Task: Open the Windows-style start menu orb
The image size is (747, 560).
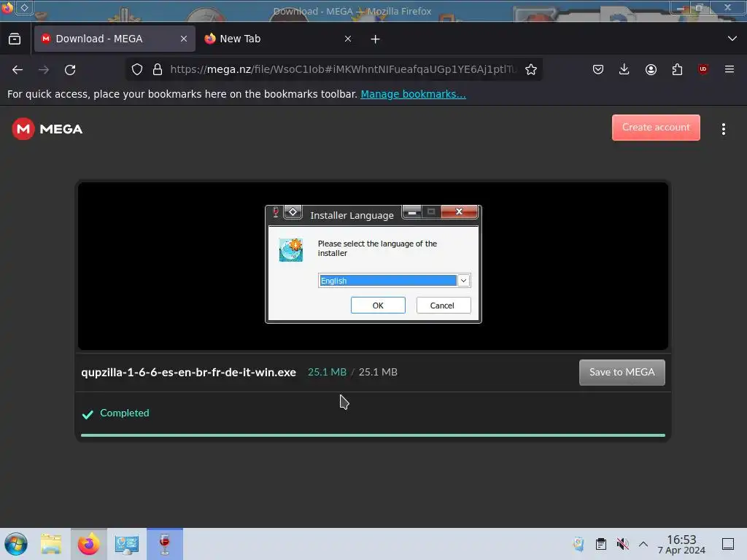Action: click(x=16, y=544)
